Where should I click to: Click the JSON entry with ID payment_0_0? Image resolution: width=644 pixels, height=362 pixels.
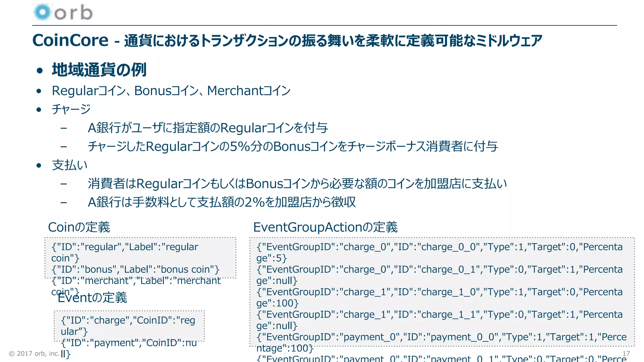[441, 343]
